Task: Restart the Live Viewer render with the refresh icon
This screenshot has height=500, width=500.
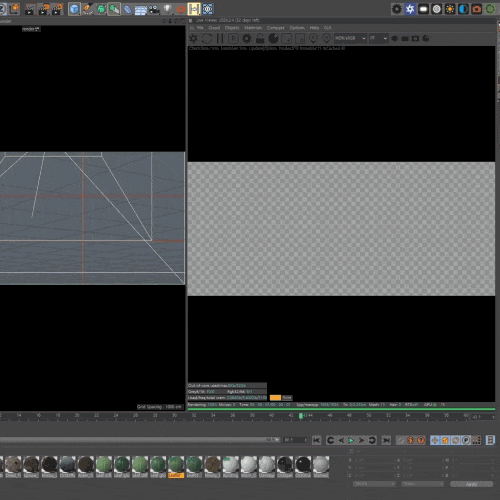Action: pyautogui.click(x=207, y=39)
